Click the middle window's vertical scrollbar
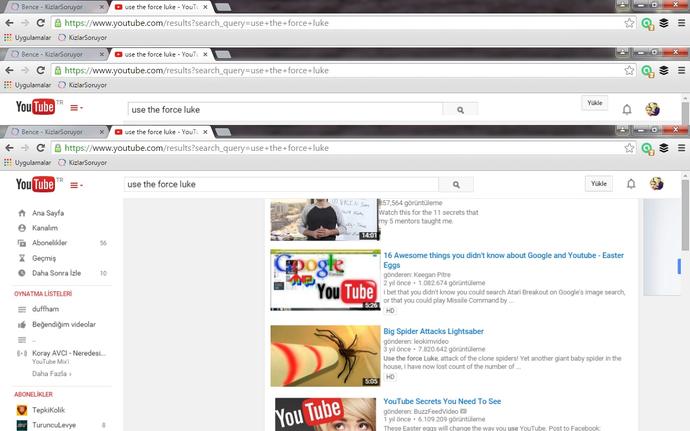The height and width of the screenshot is (431, 690). pyautogui.click(x=685, y=112)
